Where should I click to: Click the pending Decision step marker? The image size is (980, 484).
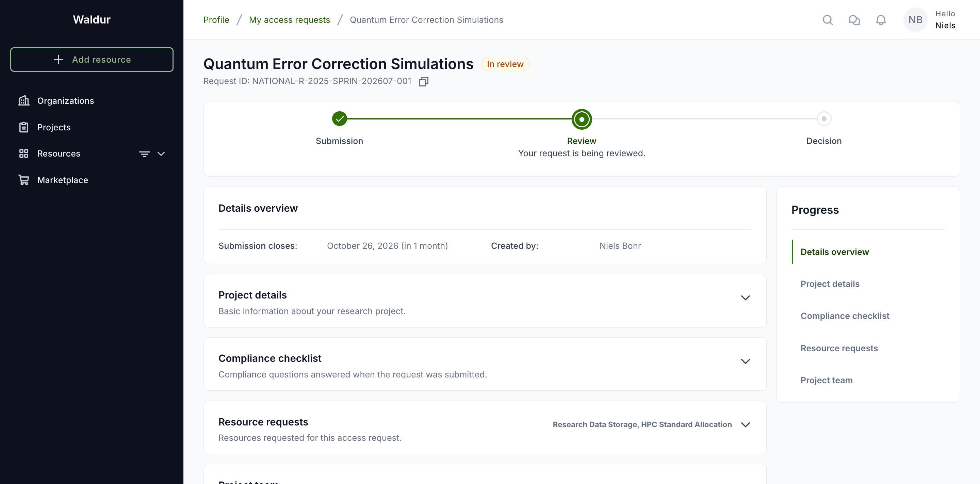[823, 119]
